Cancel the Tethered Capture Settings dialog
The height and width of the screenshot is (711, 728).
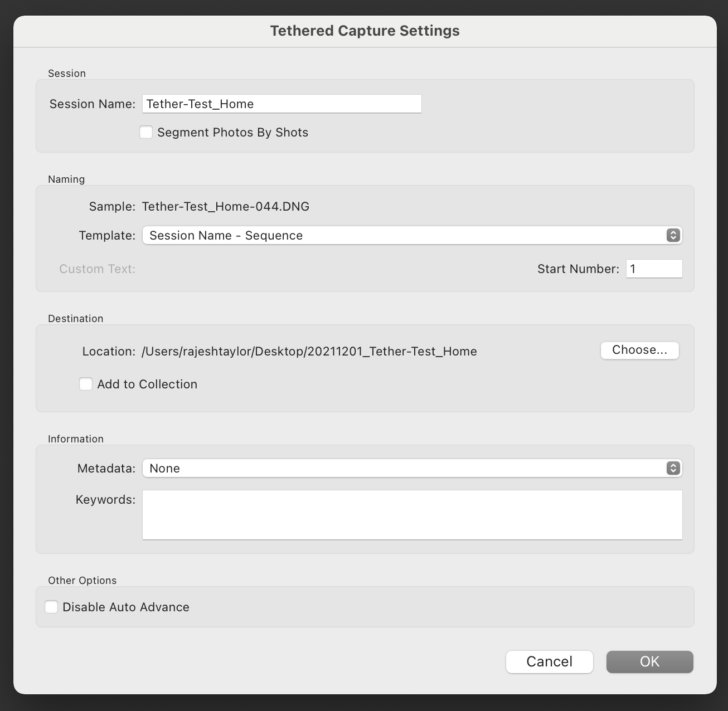tap(549, 661)
